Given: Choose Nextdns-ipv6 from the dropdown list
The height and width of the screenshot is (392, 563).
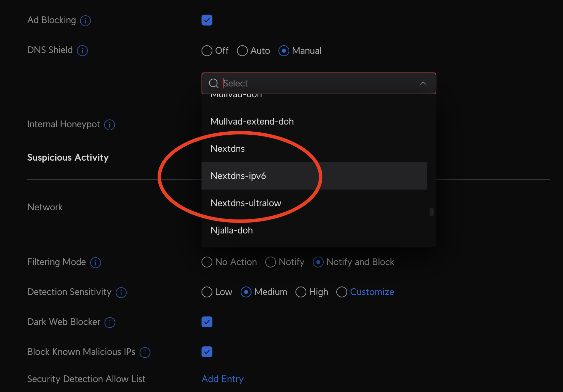Looking at the screenshot, I should [238, 176].
